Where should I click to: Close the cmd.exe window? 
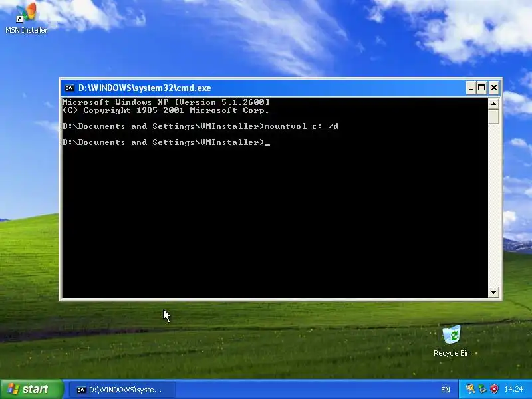coord(494,88)
